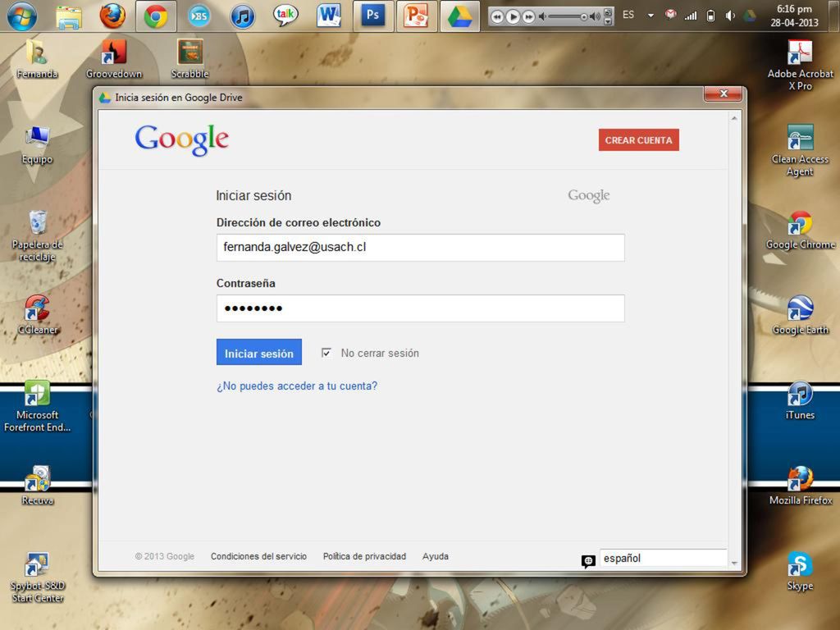This screenshot has height=630, width=840.
Task: Open the español language dropdown
Action: [663, 558]
